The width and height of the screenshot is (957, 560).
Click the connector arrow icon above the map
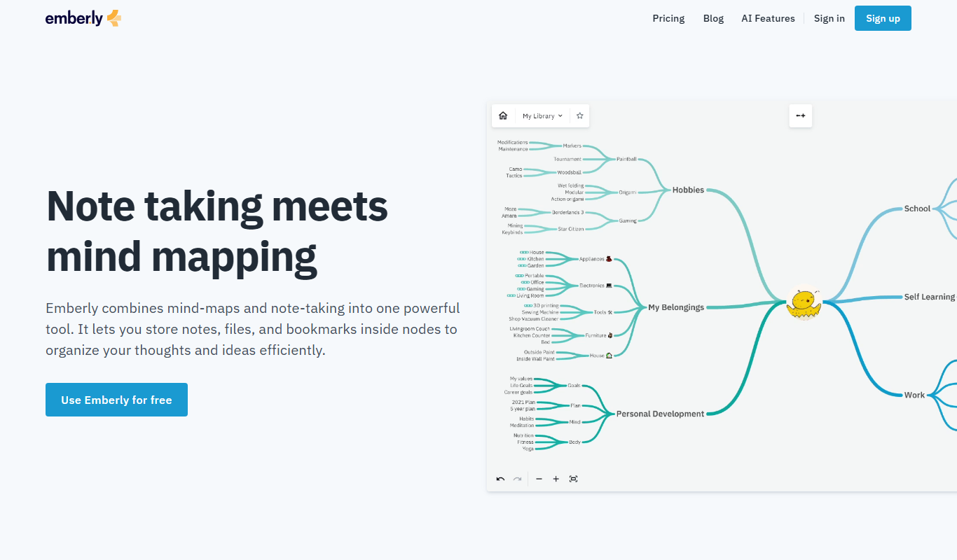(x=801, y=115)
